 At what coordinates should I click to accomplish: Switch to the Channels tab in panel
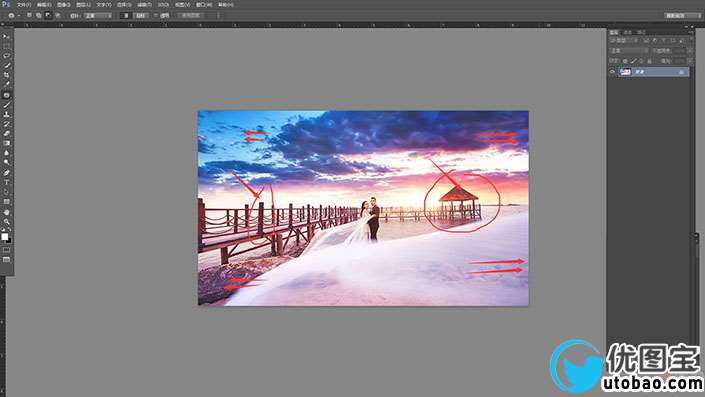click(628, 32)
